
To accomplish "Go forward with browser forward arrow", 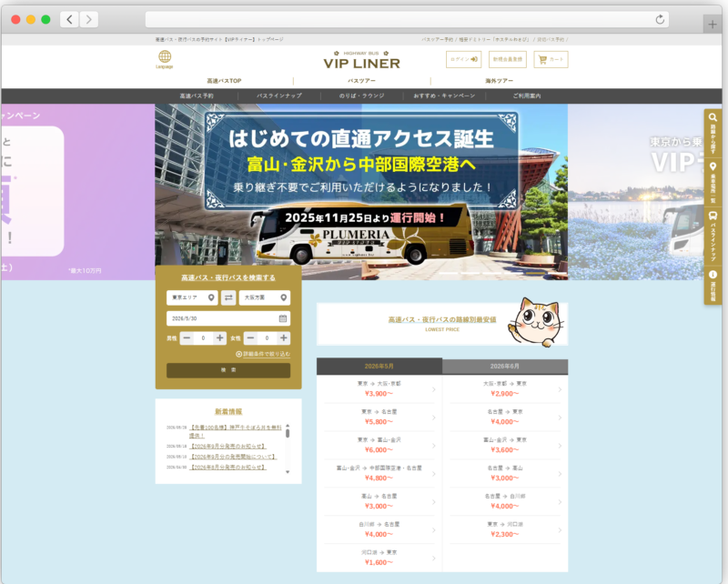I will point(88,19).
